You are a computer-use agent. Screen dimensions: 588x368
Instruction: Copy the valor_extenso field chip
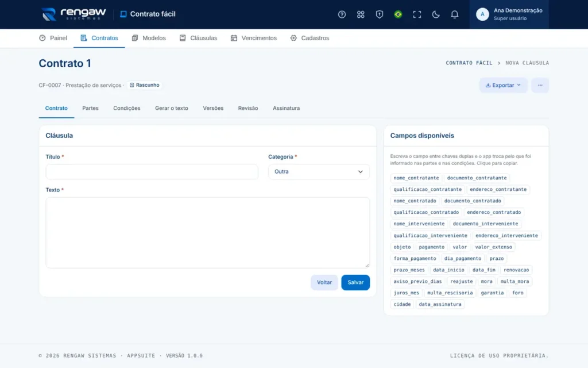(x=493, y=247)
